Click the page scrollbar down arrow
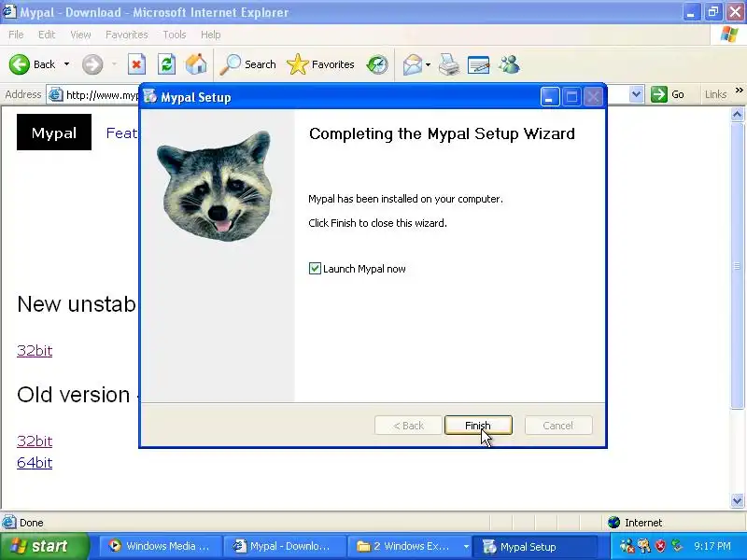This screenshot has width=747, height=560. [x=737, y=500]
